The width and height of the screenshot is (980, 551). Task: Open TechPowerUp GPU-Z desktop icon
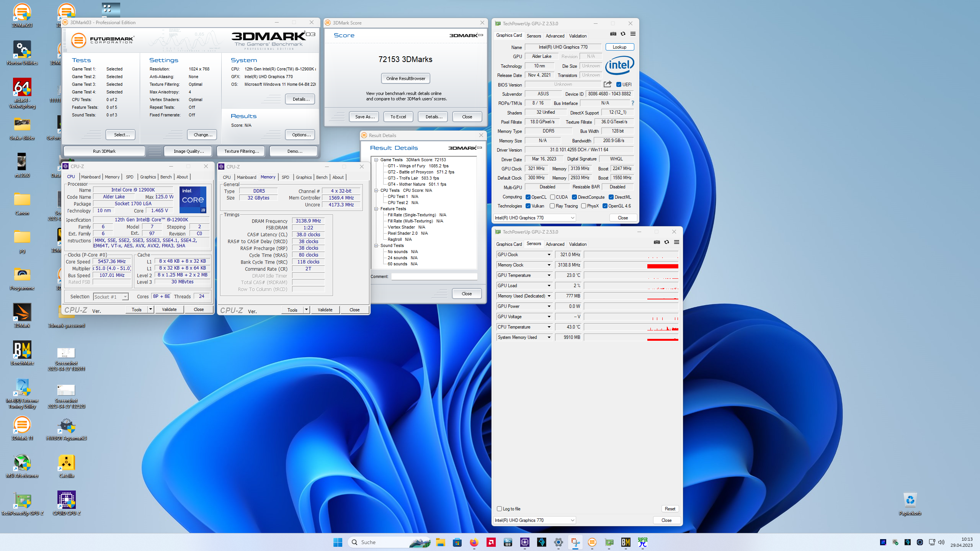[22, 504]
